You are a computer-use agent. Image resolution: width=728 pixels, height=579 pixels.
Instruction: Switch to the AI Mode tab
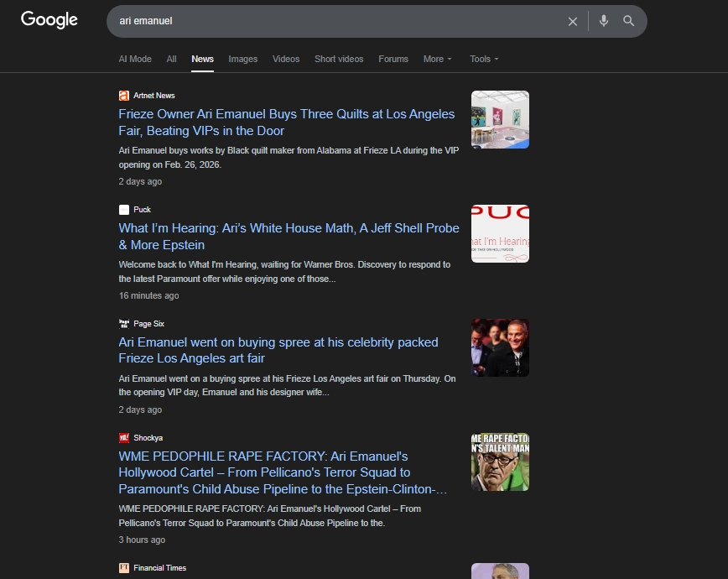point(135,59)
